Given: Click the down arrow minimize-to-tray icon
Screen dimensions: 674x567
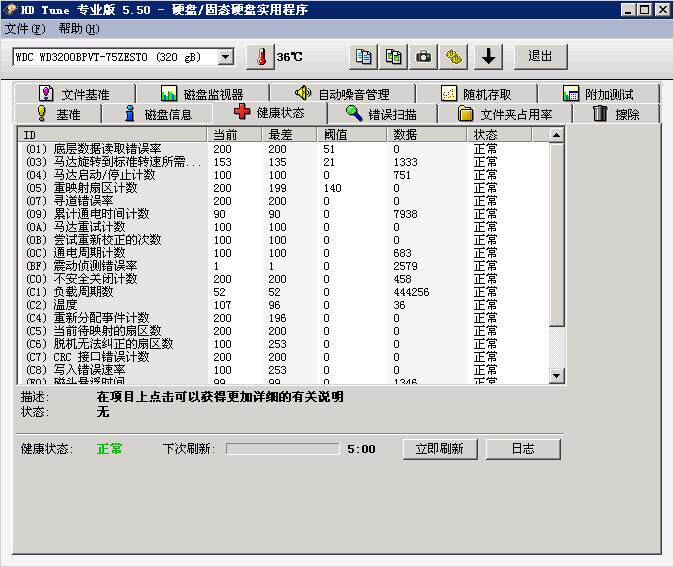Looking at the screenshot, I should pos(488,57).
